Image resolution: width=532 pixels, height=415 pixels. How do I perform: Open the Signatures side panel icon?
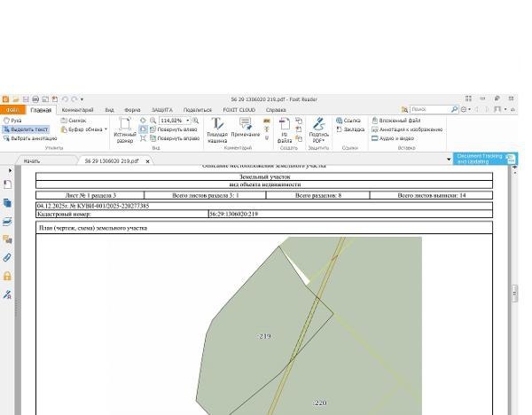[x=7, y=294]
